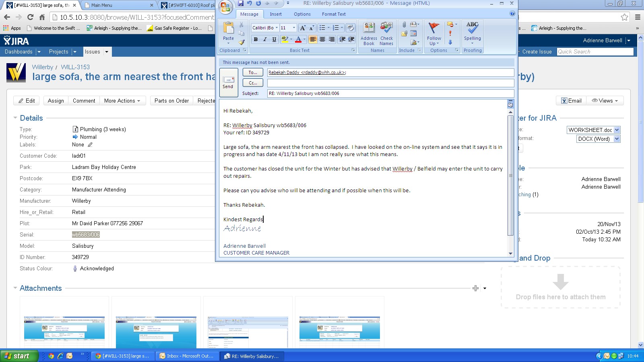This screenshot has width=644, height=362.
Task: Attach a file using the paperclip icon
Action: tap(404, 25)
